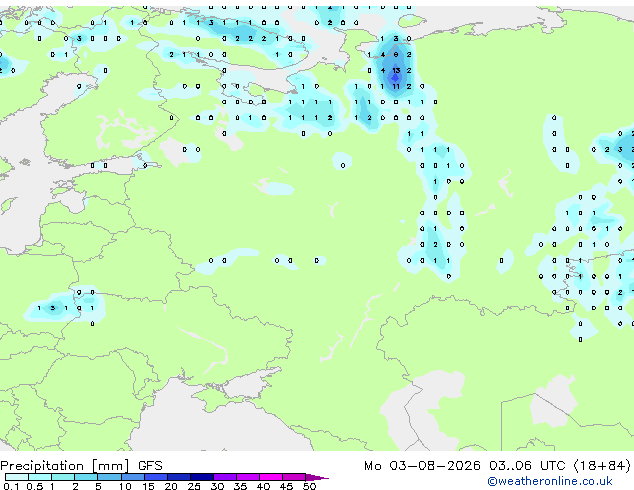Image resolution: width=634 pixels, height=490 pixels.
Task: Click the "20" legend scale label
Action: (171, 486)
